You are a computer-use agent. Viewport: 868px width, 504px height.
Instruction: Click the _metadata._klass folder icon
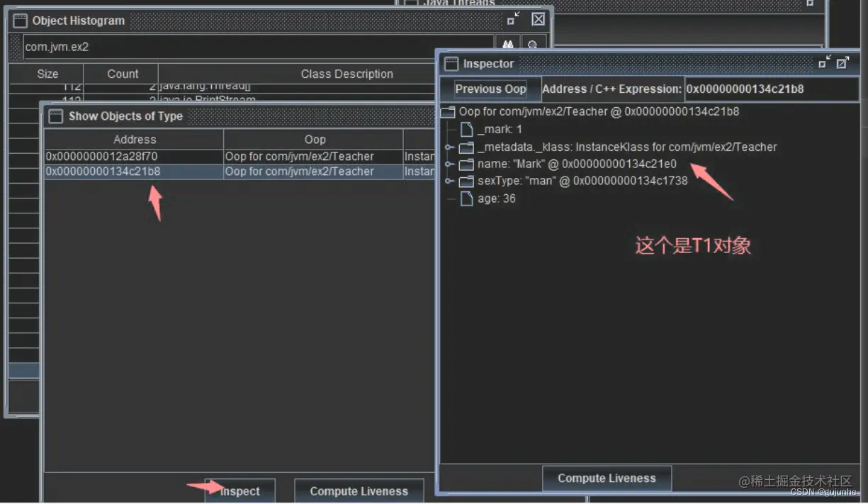(466, 147)
